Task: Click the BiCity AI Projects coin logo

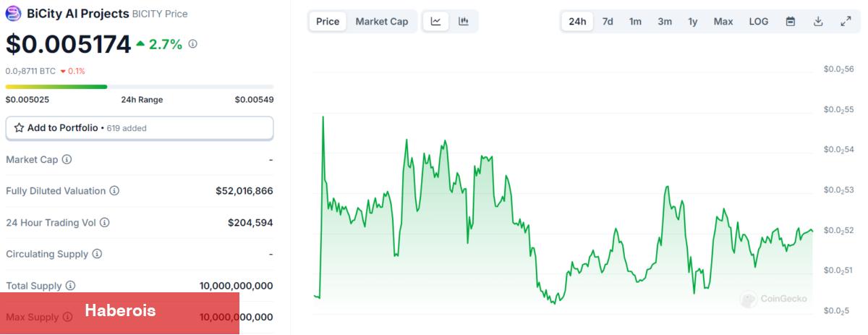Action: pos(14,13)
